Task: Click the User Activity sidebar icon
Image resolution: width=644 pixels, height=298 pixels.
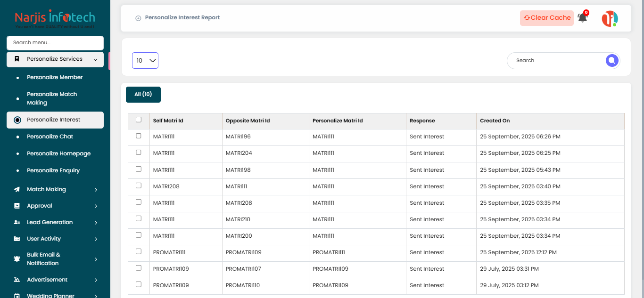Action: pyautogui.click(x=17, y=239)
